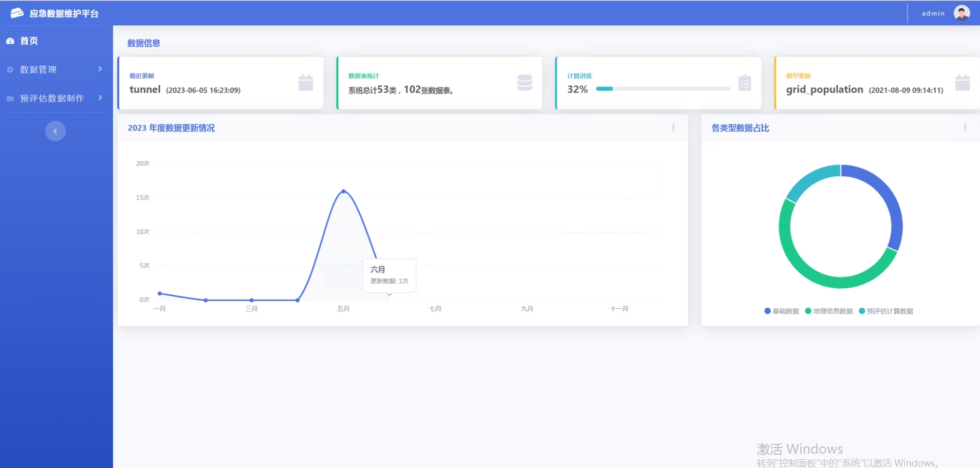This screenshot has height=468, width=980.
Task: Click the calendar icon in 最近更新 card
Action: pos(306,83)
